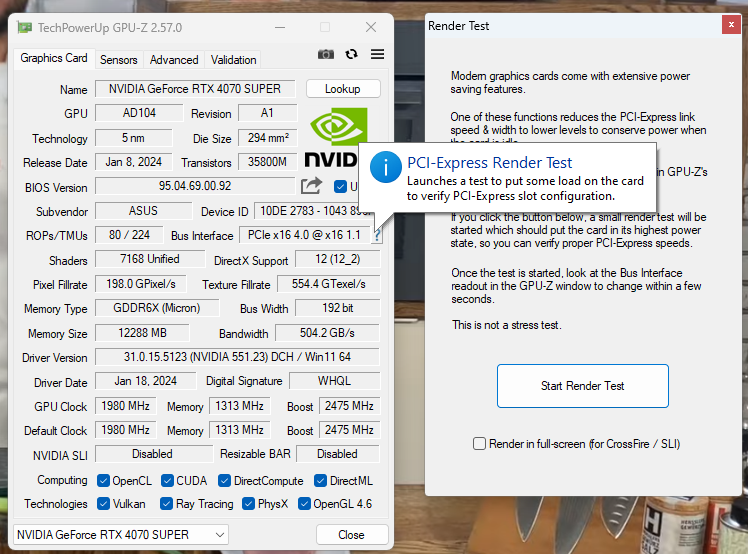This screenshot has height=554, width=748.
Task: Toggle the Vulkan checkbox
Action: point(103,503)
